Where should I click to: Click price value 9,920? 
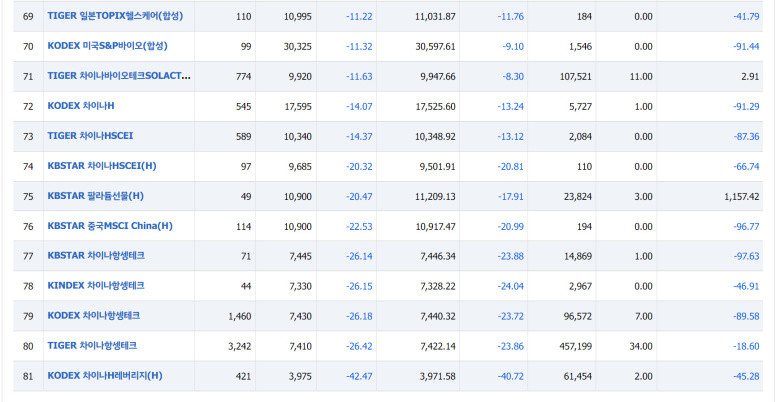(300, 77)
